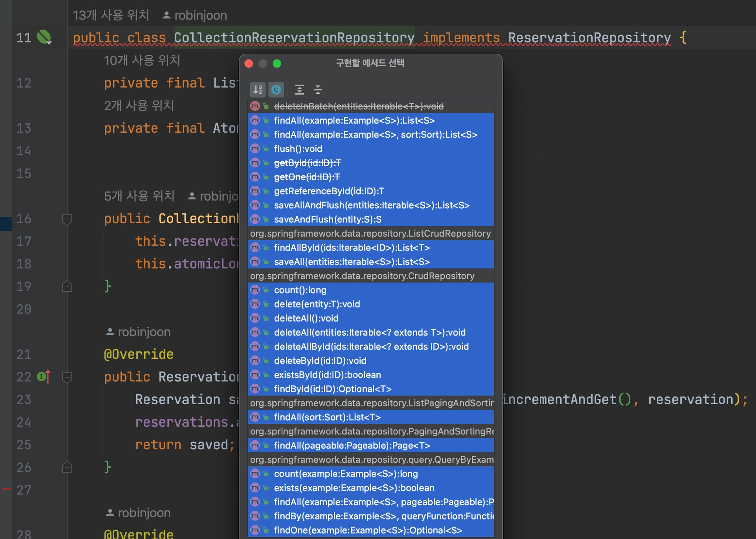756x539 pixels.
Task: Click the Spring bean gutter icon on line 11
Action: pyautogui.click(x=44, y=37)
